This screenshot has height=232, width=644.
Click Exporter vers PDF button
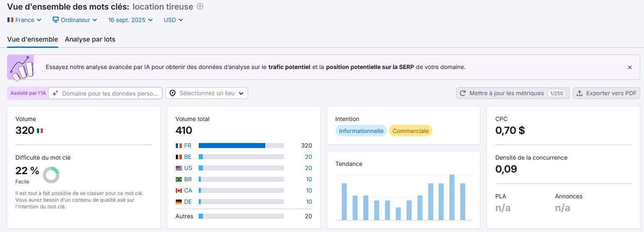click(x=606, y=93)
